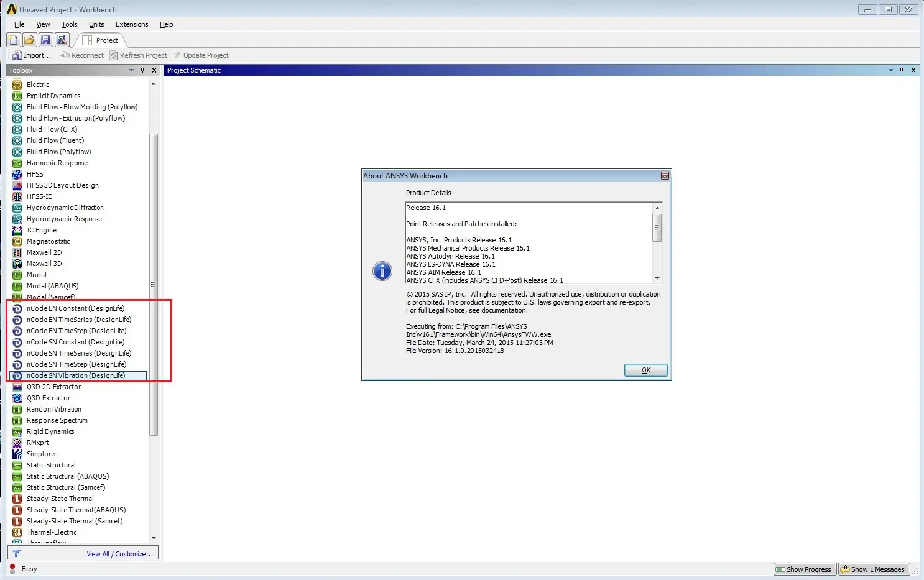
Task: Select the Project tab
Action: pyautogui.click(x=101, y=40)
